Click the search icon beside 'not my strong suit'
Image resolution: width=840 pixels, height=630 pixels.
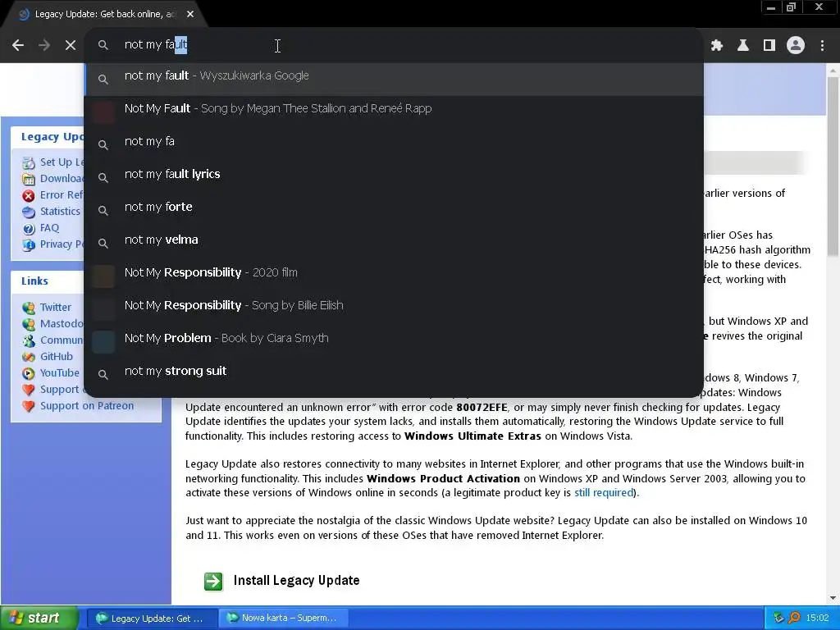pos(103,374)
